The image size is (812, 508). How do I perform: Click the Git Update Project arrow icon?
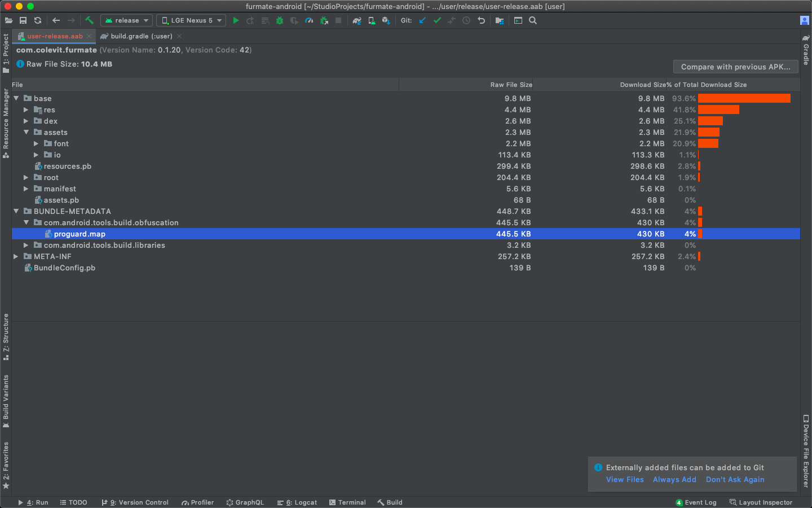click(x=422, y=20)
